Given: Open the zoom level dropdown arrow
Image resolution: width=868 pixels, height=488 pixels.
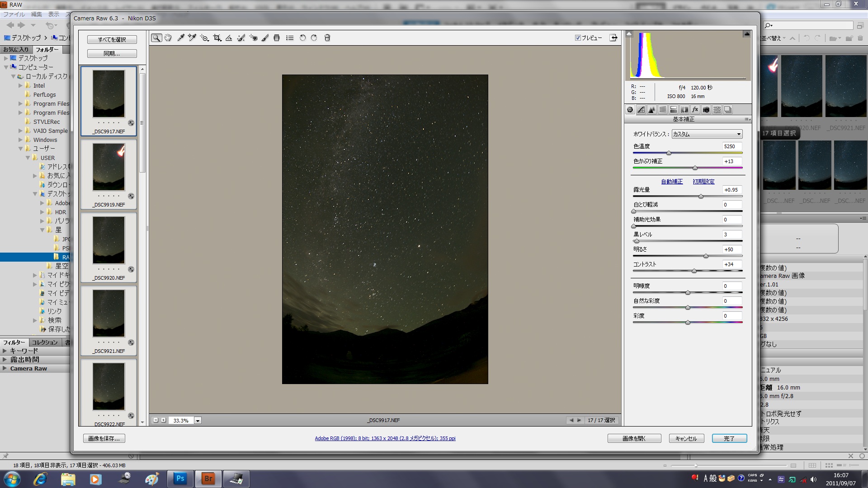Looking at the screenshot, I should (x=198, y=421).
